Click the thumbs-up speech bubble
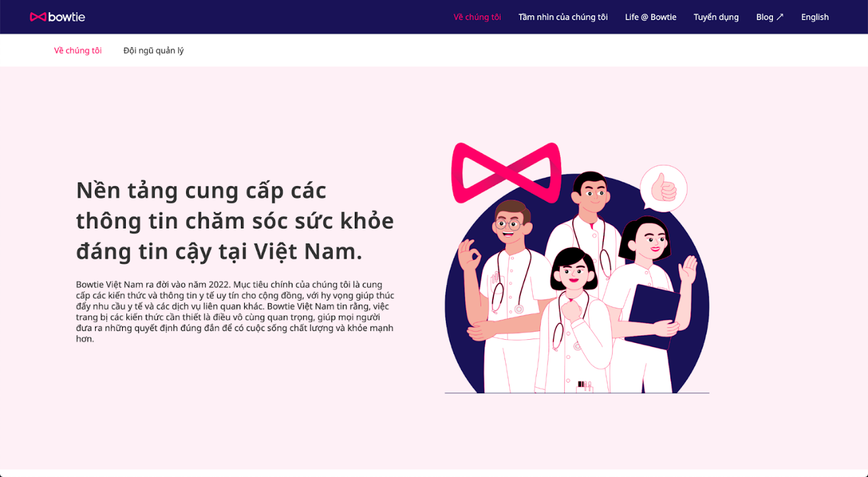The image size is (868, 477). pos(663,188)
